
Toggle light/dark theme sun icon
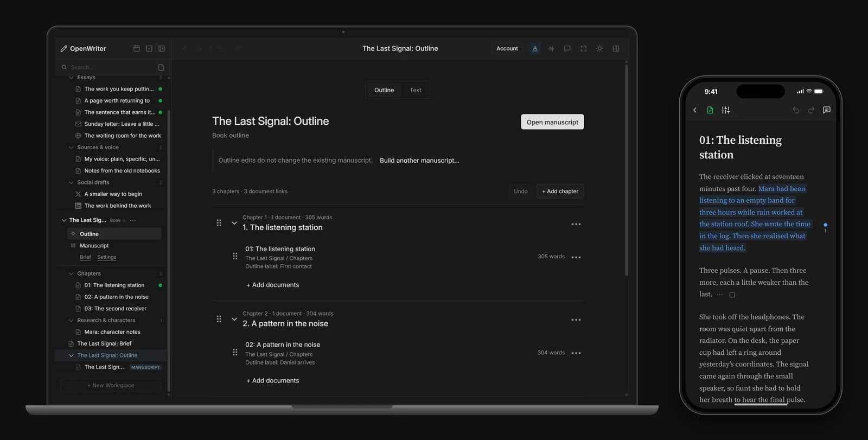pos(599,48)
